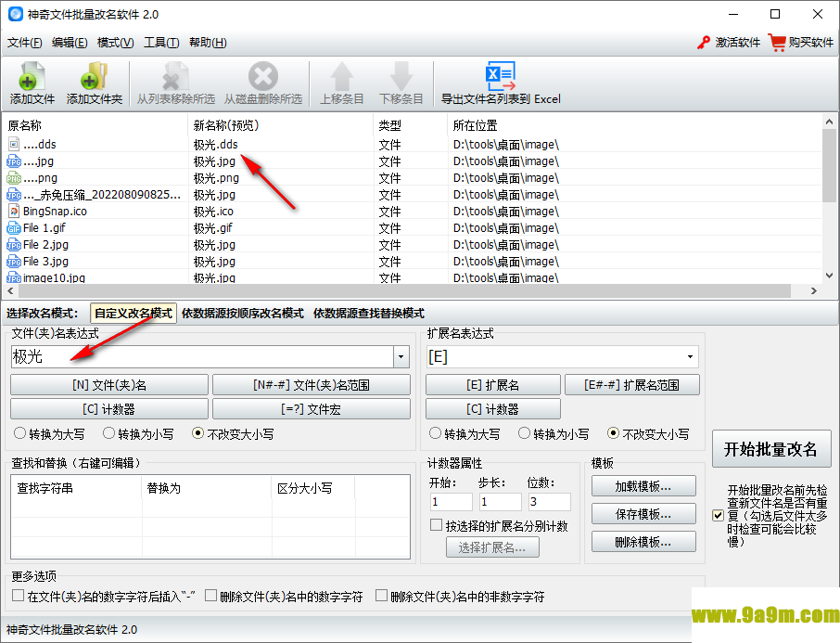
Task: Open the Help (帮助) menu
Action: [208, 43]
